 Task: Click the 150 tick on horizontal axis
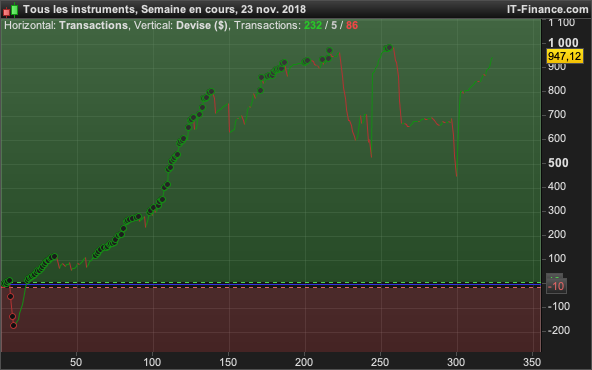228,362
